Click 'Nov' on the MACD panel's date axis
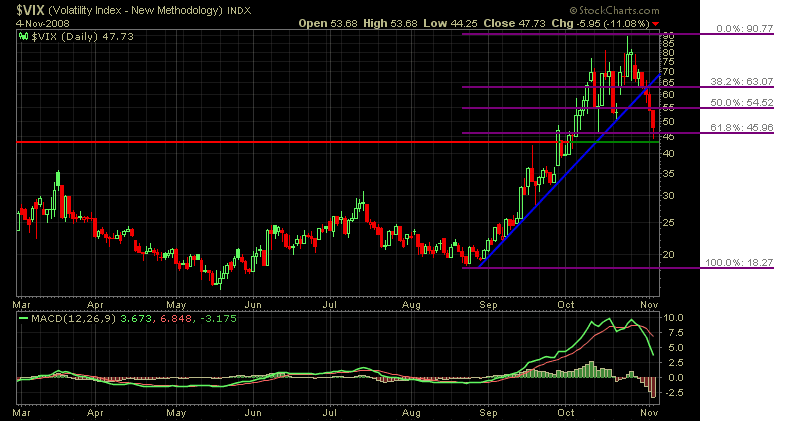This screenshot has width=800, height=421. [x=649, y=412]
